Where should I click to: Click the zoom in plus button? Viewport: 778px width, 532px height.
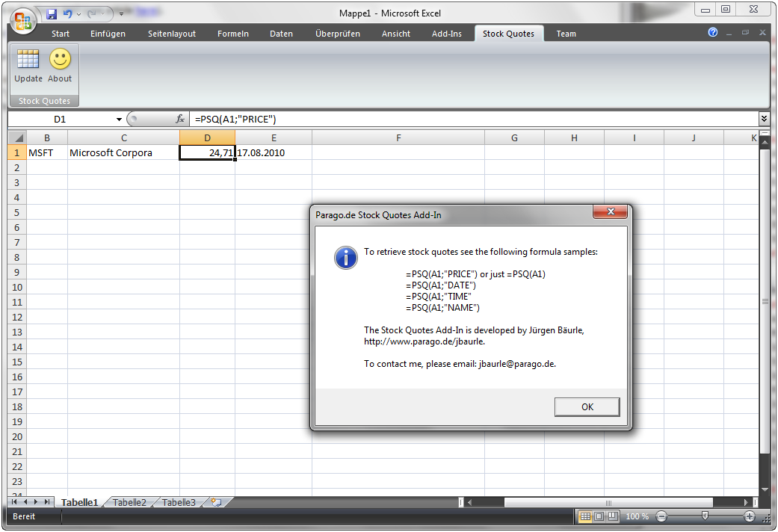click(750, 516)
